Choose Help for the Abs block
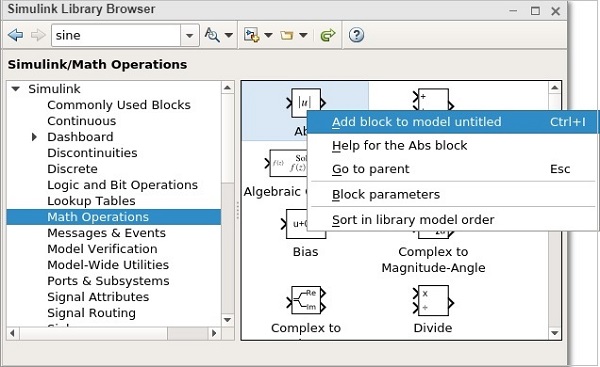Viewport: 600px width, 367px height. [452, 145]
